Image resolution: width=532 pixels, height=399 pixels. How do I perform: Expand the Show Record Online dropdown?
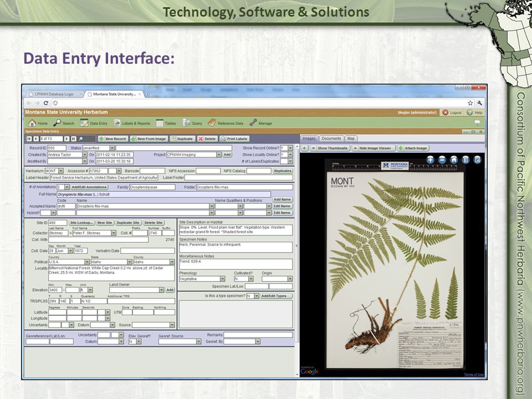(x=290, y=149)
